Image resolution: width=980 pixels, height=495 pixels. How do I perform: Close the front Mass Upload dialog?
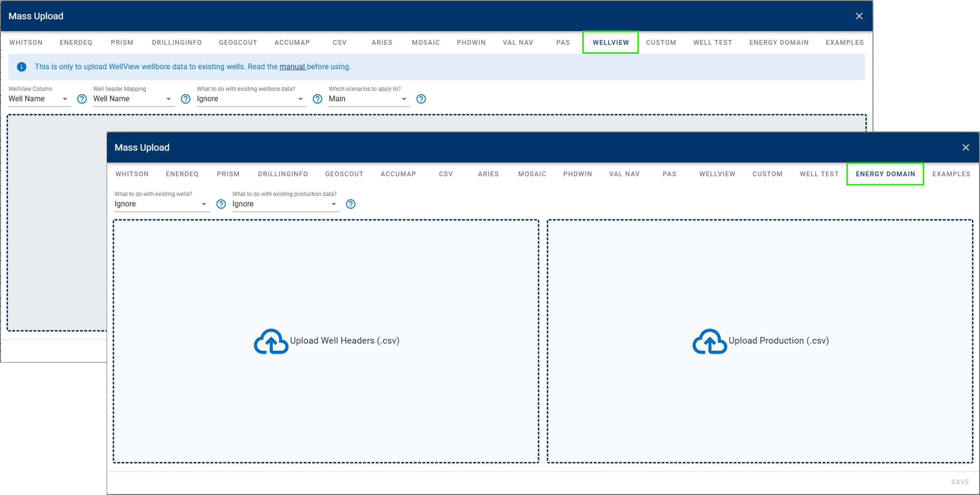965,148
